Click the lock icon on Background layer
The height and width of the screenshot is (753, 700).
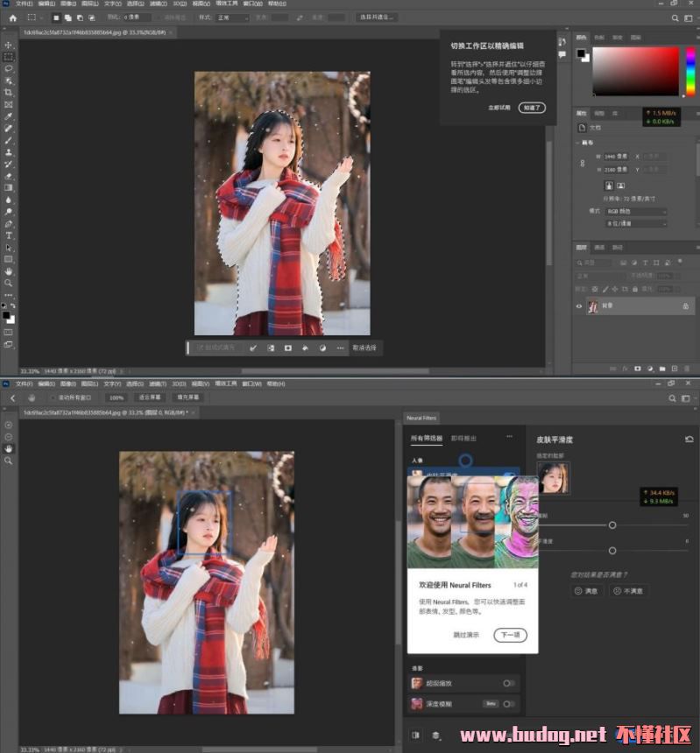pyautogui.click(x=686, y=306)
